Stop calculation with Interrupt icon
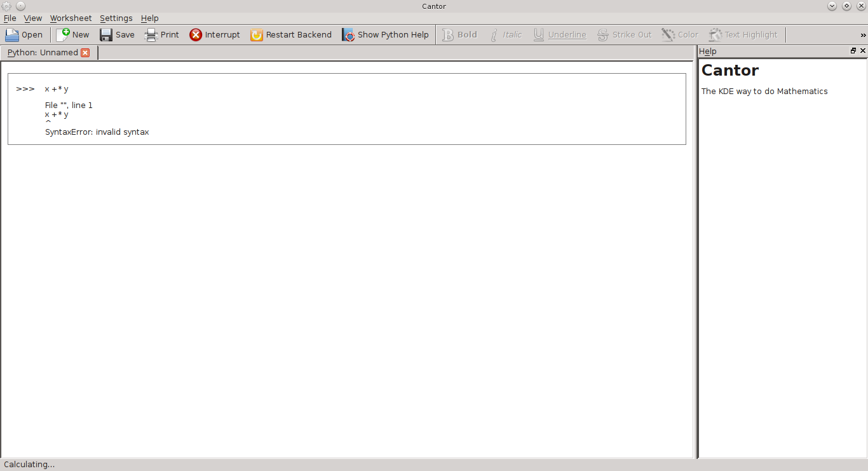 [x=196, y=35]
